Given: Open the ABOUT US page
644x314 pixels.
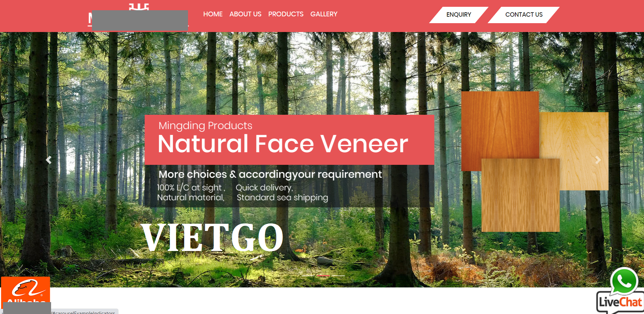Looking at the screenshot, I should click(245, 14).
